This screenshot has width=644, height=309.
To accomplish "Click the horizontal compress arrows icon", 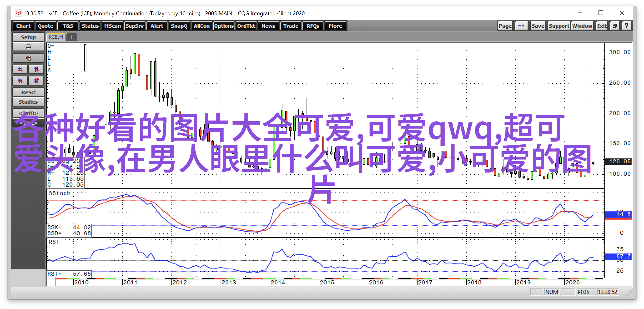I will click(20, 81).
